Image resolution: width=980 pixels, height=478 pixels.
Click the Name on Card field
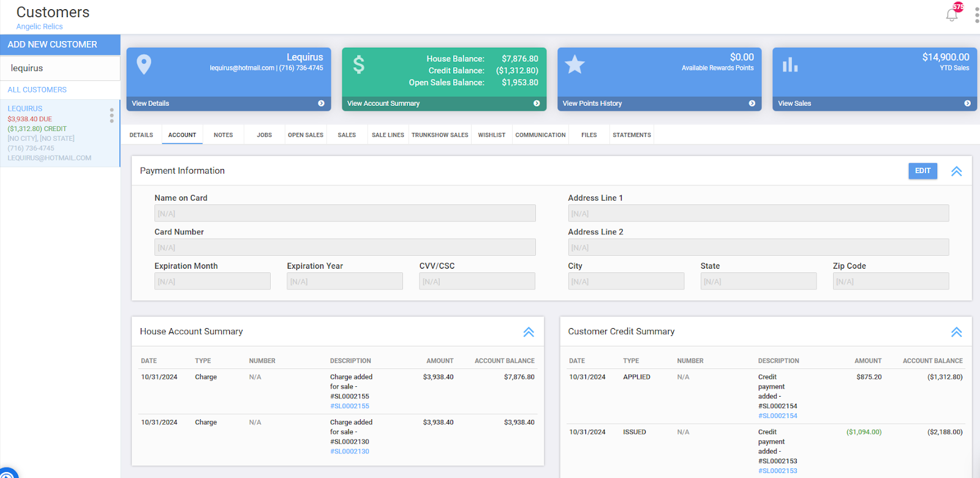click(345, 214)
